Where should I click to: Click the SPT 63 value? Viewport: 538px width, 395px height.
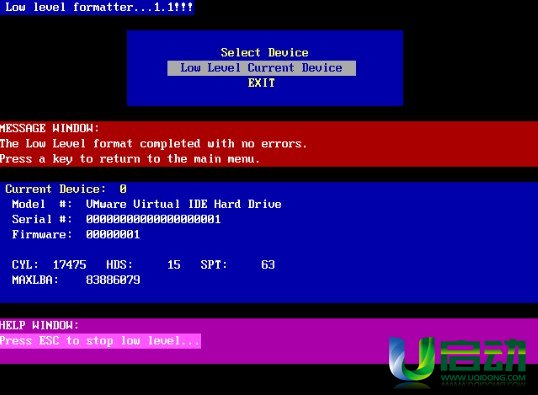(x=268, y=265)
